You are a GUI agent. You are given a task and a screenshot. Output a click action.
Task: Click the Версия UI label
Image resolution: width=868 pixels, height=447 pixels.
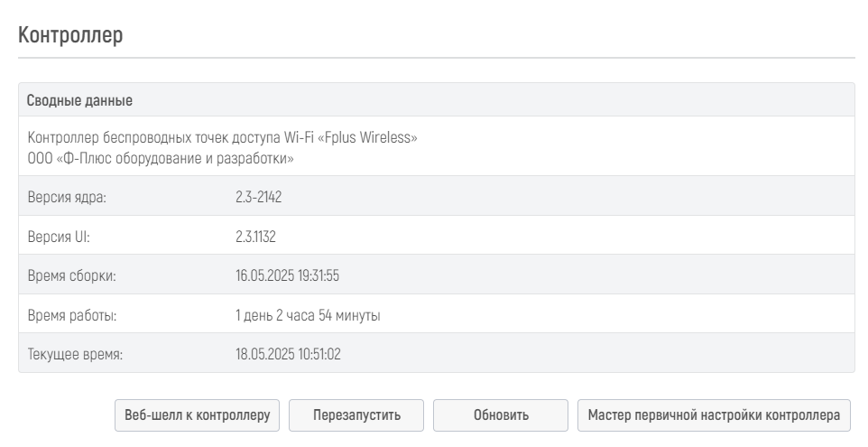click(x=59, y=237)
